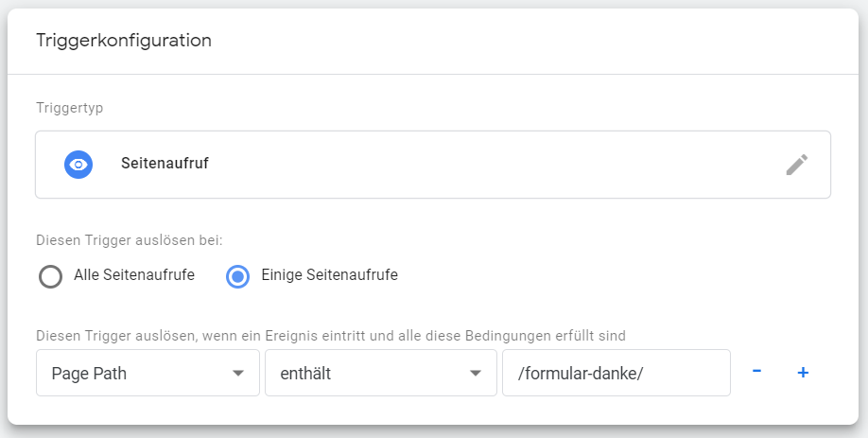The height and width of the screenshot is (438, 868).
Task: Click the blue eye Seitenaufruf icon
Action: [x=78, y=165]
